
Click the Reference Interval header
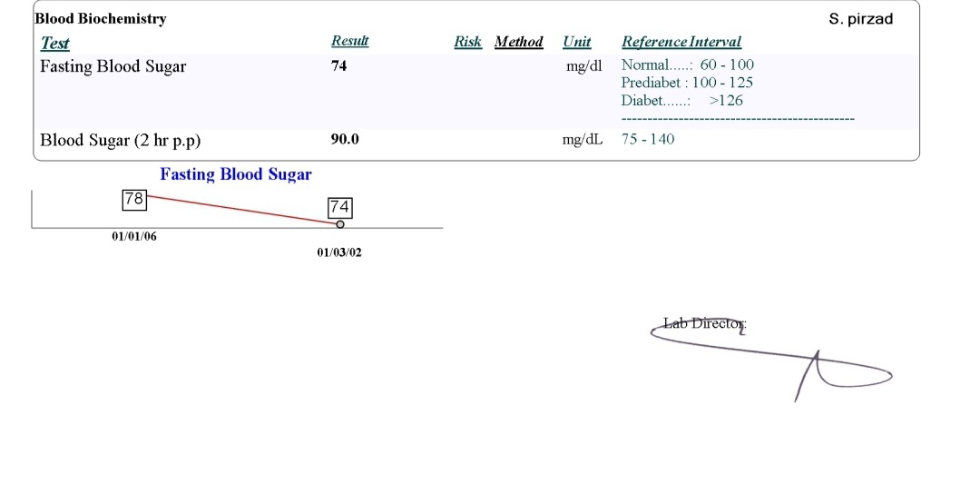681,42
